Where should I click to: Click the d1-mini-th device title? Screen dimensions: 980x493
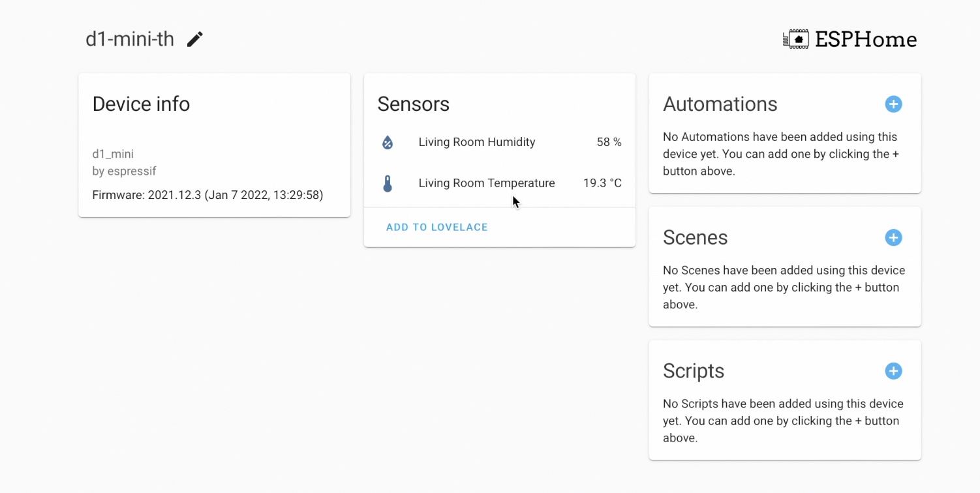(x=130, y=39)
